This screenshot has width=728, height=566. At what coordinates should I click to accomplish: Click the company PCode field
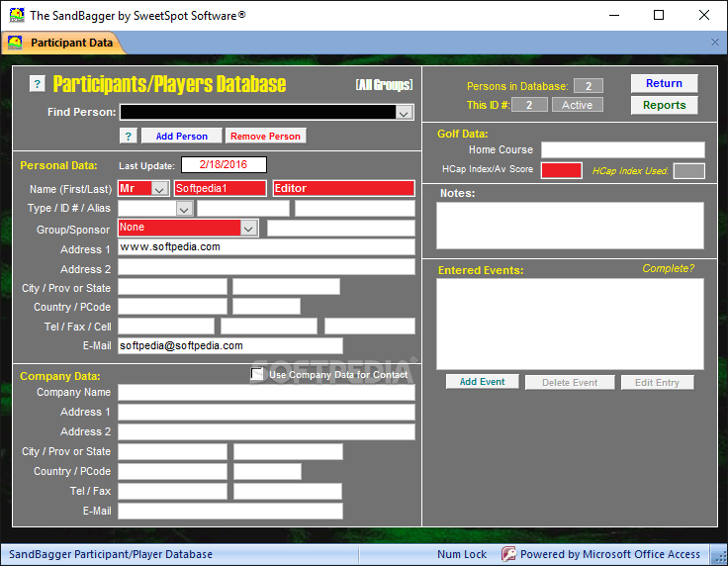coord(267,471)
